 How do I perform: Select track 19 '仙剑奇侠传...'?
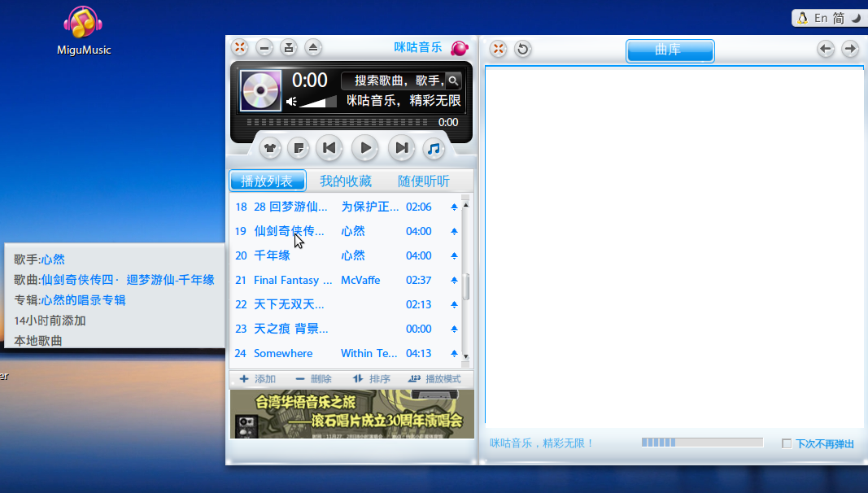(346, 231)
